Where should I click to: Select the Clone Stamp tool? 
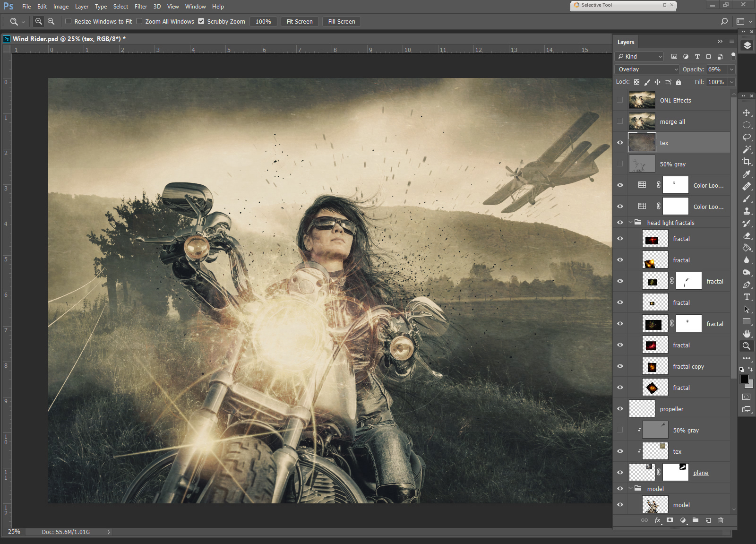click(x=747, y=211)
